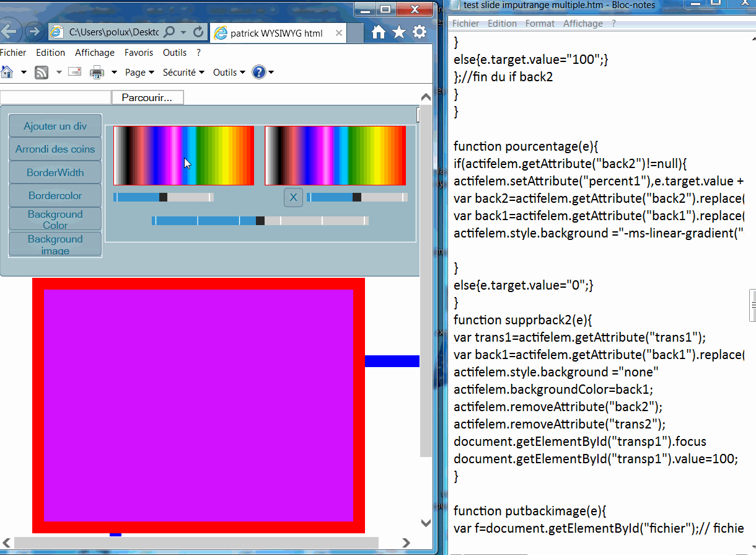Open Edition menu in Bloc-notes
Image resolution: width=756 pixels, height=555 pixels.
[x=502, y=24]
